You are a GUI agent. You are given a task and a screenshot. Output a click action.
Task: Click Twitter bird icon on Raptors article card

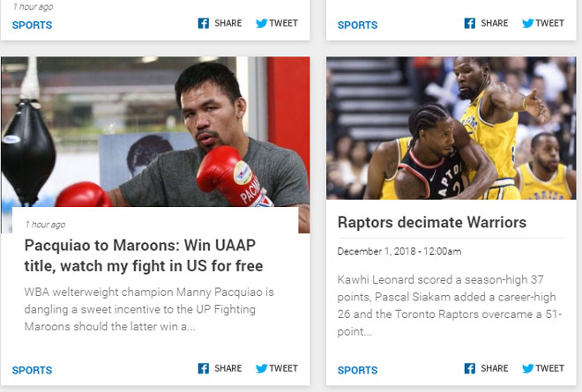[528, 368]
